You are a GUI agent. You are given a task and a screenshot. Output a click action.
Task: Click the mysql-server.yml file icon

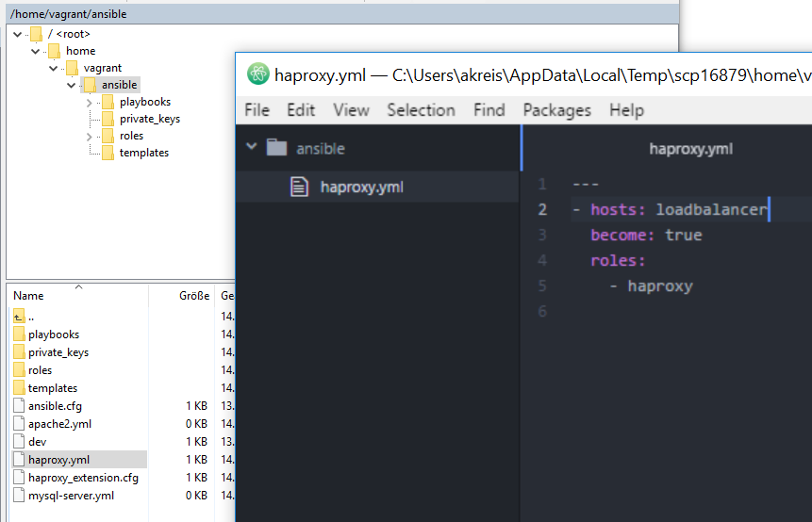[x=20, y=496]
